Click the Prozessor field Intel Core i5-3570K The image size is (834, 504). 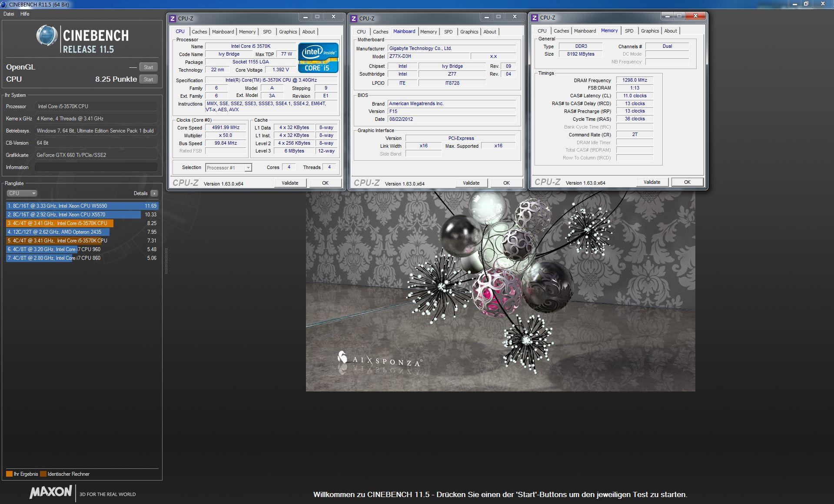[x=96, y=106]
